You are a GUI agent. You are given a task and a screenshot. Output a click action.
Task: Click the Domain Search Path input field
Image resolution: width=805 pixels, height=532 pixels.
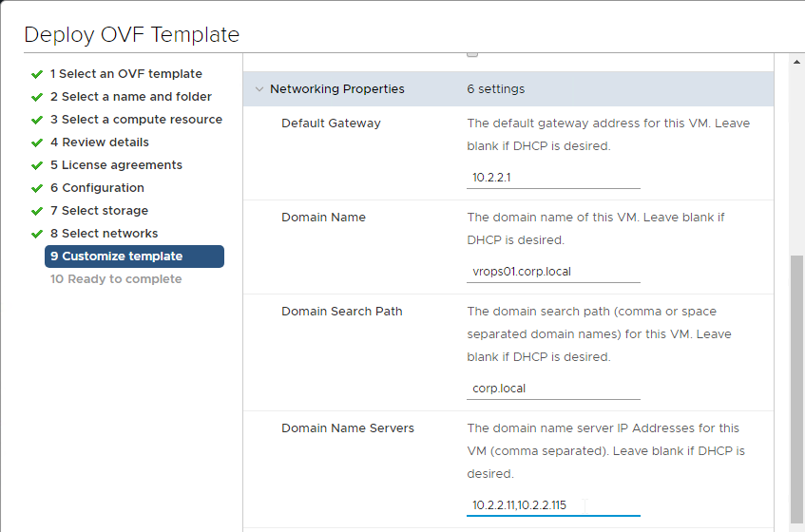553,389
